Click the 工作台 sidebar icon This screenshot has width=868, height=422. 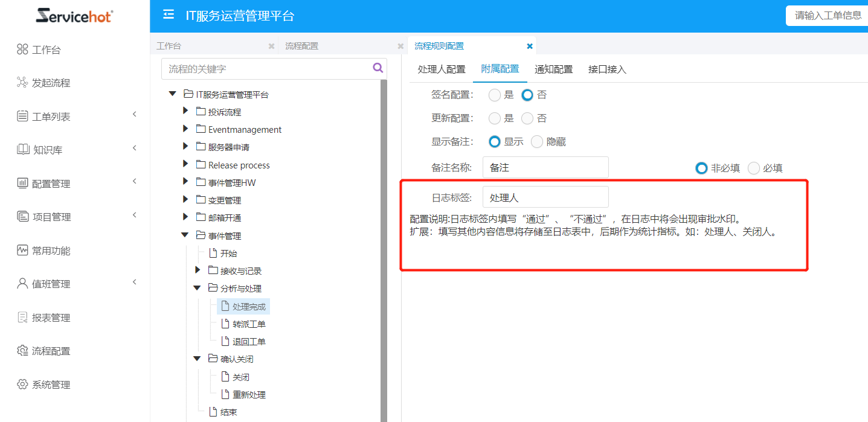(22, 50)
